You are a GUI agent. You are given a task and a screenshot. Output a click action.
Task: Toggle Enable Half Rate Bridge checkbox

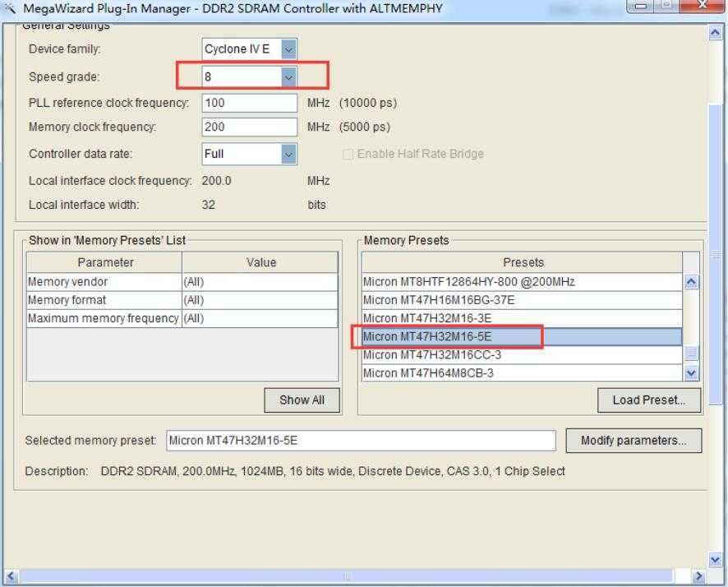point(348,155)
